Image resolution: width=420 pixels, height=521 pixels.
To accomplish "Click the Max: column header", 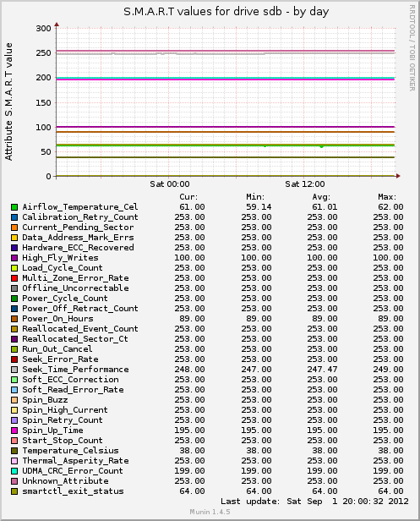I will coord(387,197).
